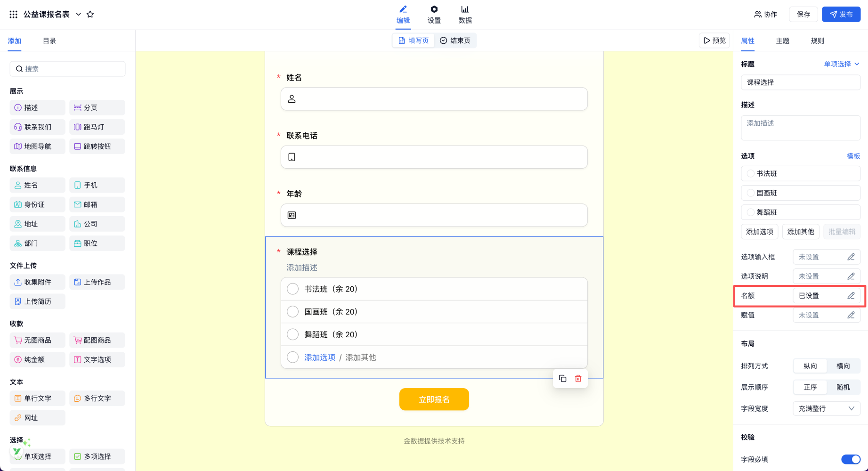Click the duplicate field icon
Screen dimensions: 868x471
pos(562,379)
